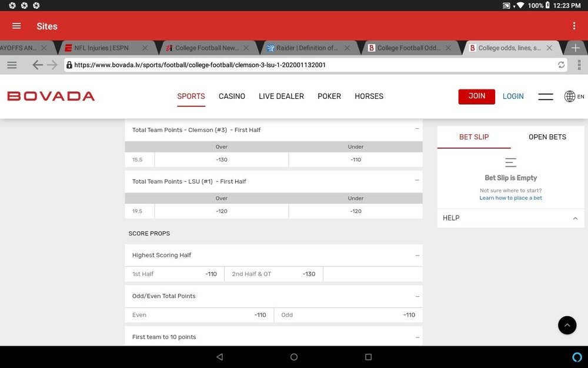Screen dimensions: 588x368
Task: Open the browser toolbar list menu
Action: (12, 65)
